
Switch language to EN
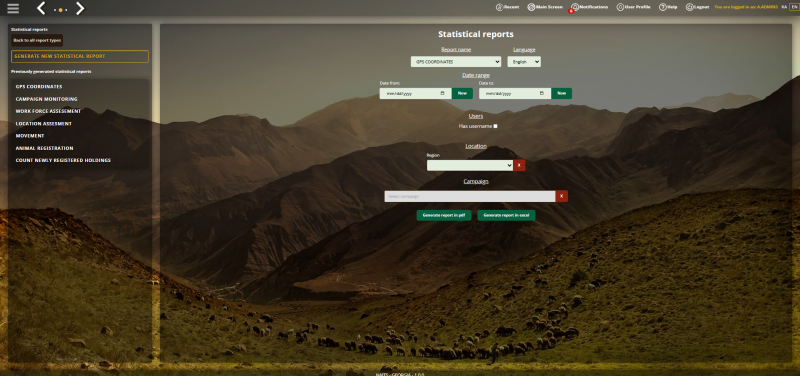[x=793, y=7]
